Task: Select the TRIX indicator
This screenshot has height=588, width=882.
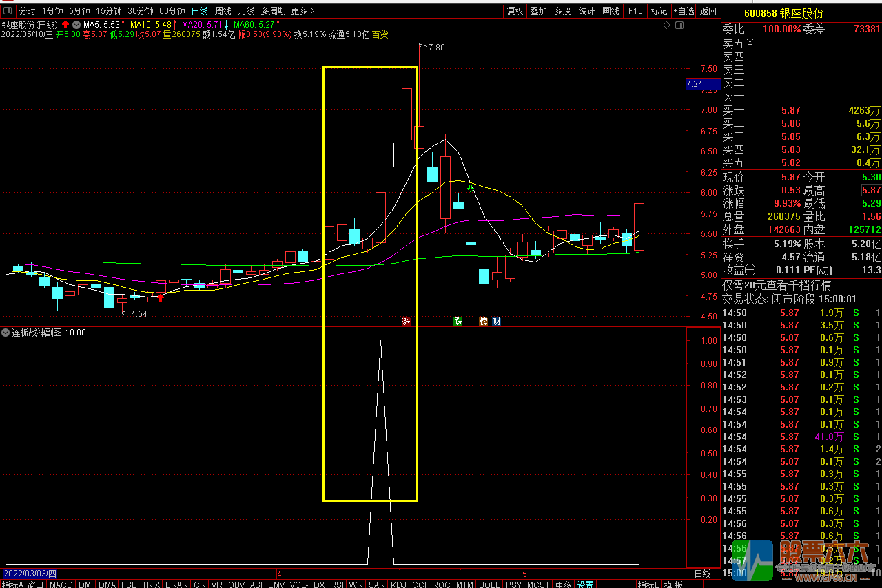Action: tap(151, 584)
